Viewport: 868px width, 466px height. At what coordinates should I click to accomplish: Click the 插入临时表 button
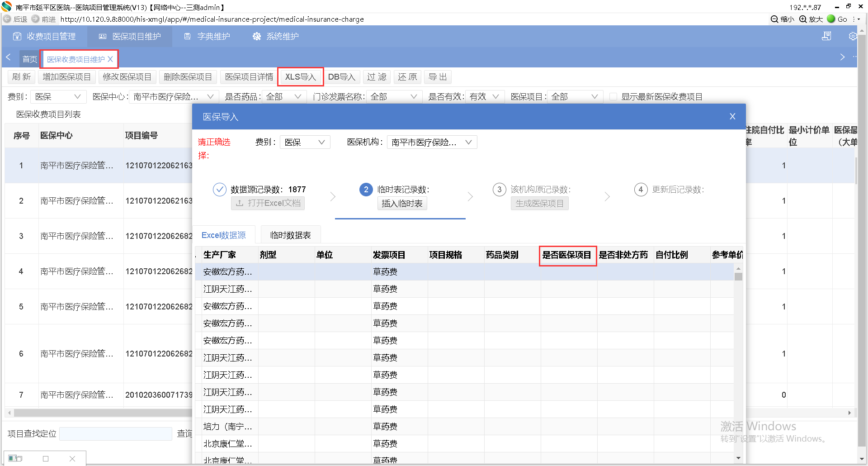tap(402, 204)
